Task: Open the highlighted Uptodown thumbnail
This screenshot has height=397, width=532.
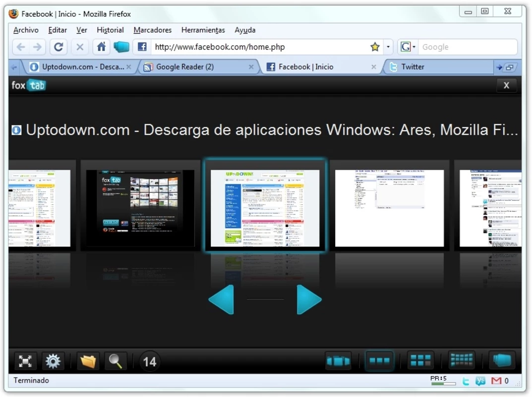Action: tap(265, 208)
